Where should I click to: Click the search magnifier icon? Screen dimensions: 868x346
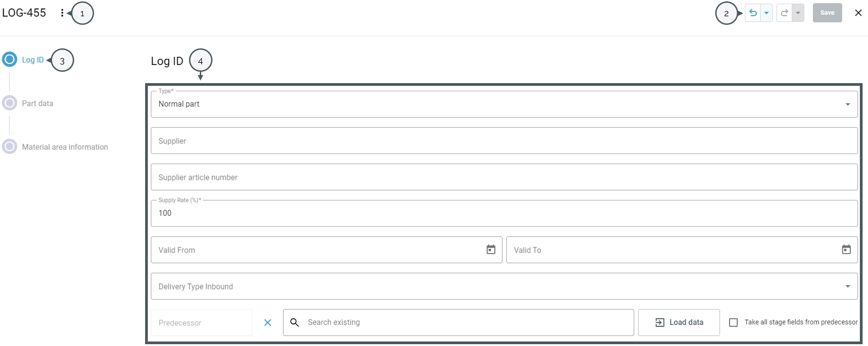pos(294,323)
